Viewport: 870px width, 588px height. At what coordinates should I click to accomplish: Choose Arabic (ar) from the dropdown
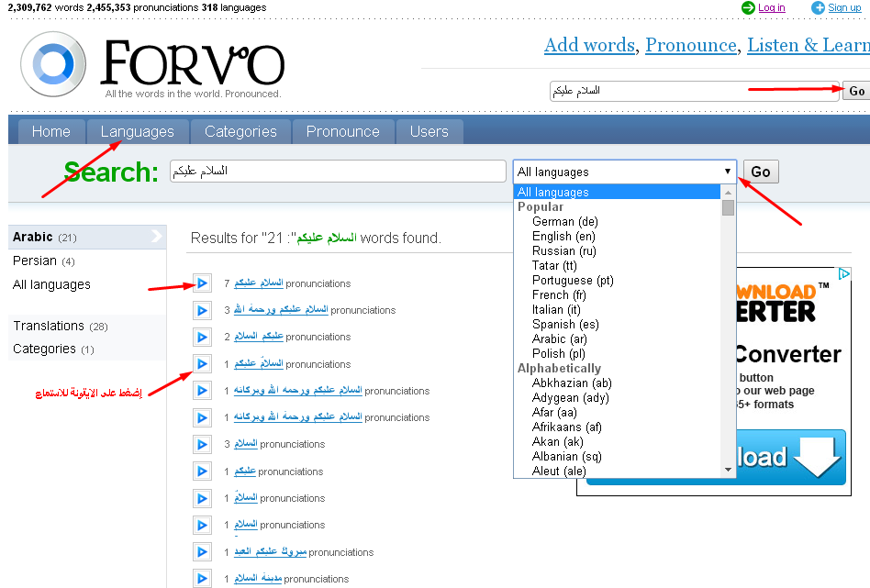point(559,338)
